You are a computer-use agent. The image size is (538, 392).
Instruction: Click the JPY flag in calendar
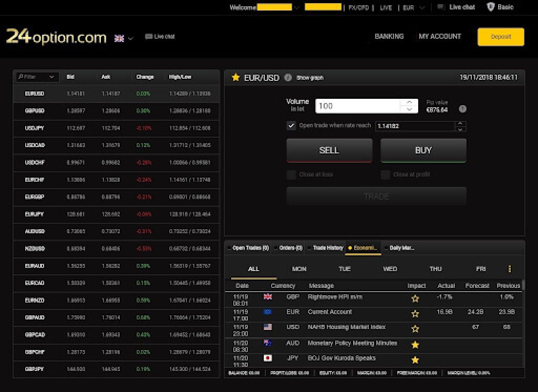[267, 358]
